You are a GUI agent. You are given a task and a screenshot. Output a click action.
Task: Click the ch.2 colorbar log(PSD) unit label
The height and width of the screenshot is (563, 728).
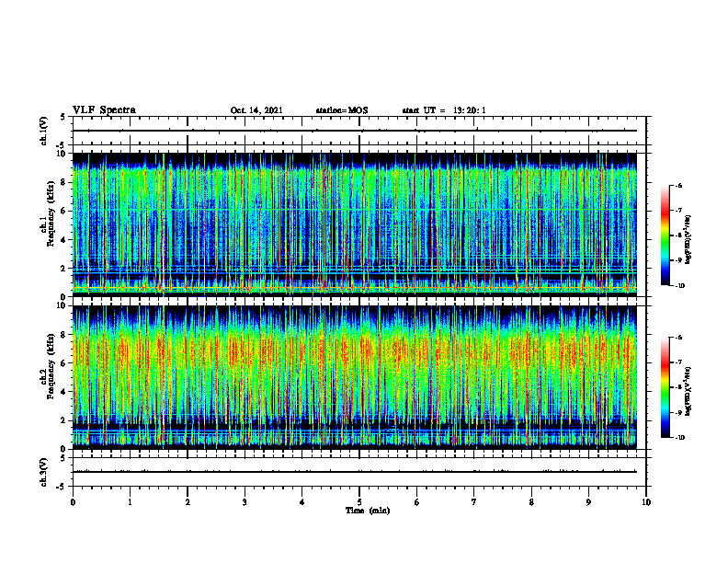(688, 391)
